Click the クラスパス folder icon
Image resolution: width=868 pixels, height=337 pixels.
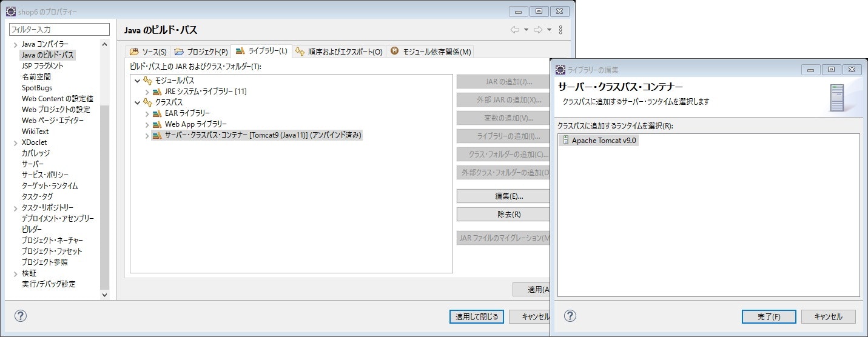click(147, 102)
